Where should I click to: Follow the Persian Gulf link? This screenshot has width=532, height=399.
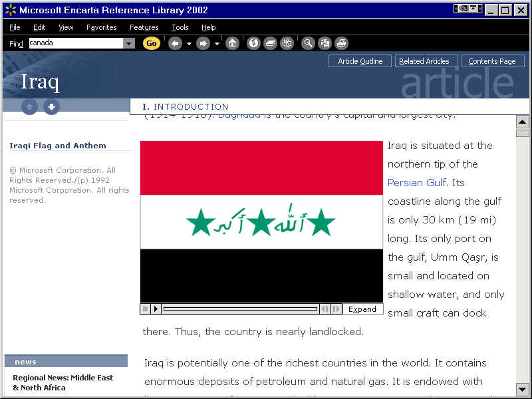click(x=416, y=182)
